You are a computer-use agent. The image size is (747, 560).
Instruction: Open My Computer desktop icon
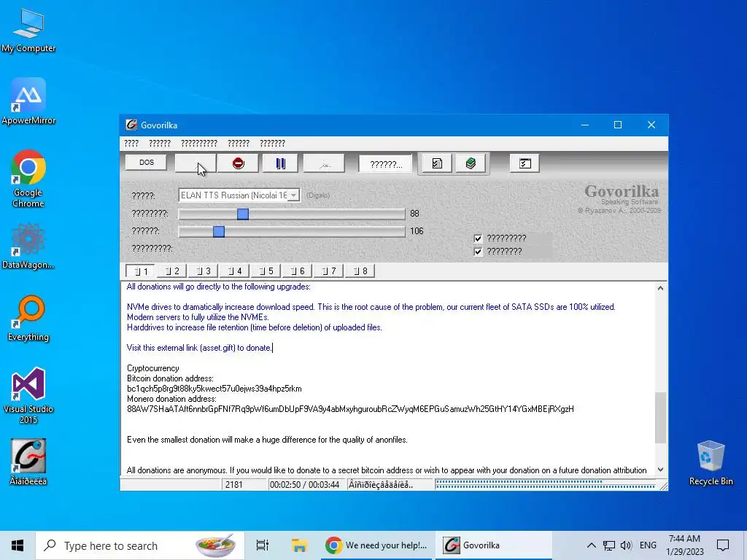[28, 29]
